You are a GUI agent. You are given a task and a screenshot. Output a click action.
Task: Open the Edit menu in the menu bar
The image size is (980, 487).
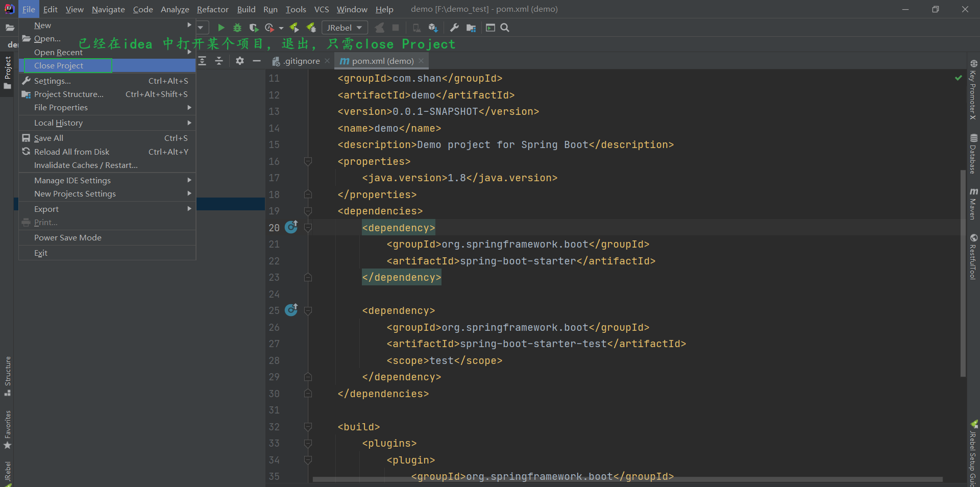[x=50, y=9]
